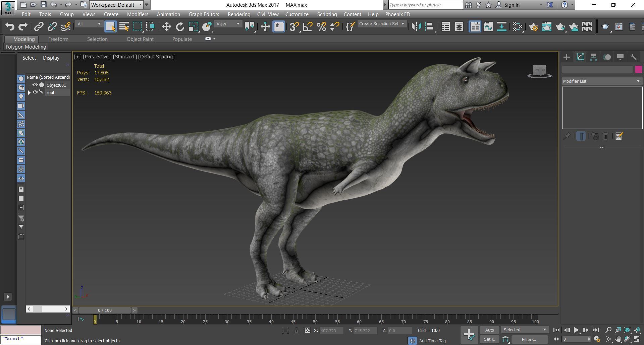Switch to the Freeform ribbon tab
This screenshot has height=345, width=644.
coord(58,39)
